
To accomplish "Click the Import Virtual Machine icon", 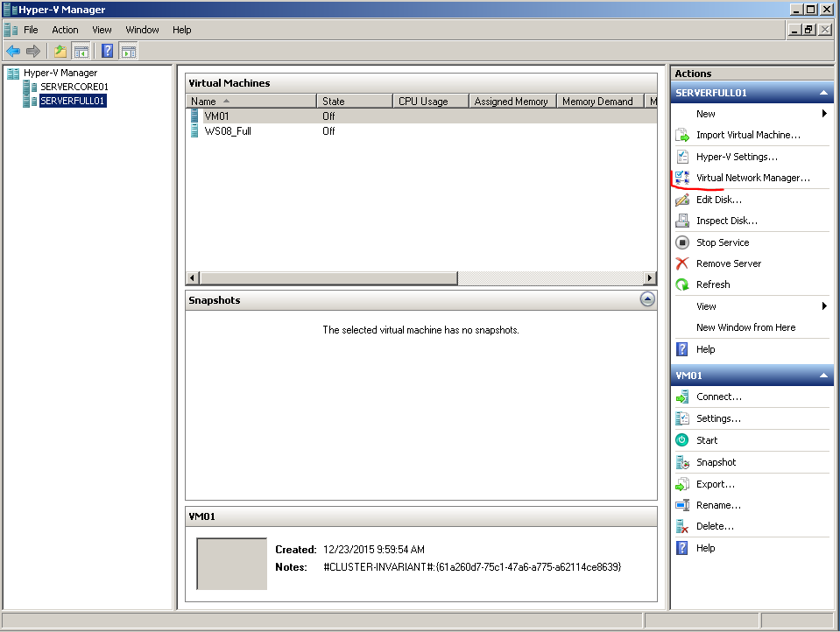I will [x=682, y=135].
